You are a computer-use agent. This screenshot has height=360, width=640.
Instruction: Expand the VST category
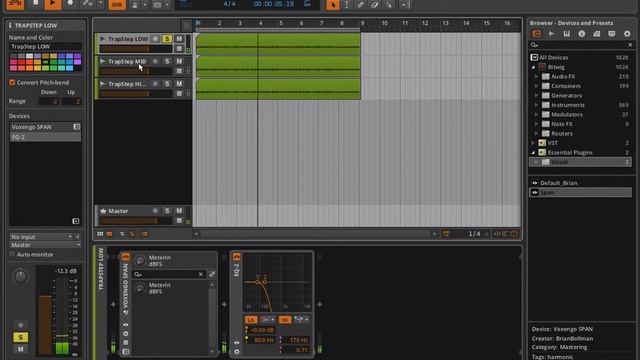pyautogui.click(x=533, y=143)
